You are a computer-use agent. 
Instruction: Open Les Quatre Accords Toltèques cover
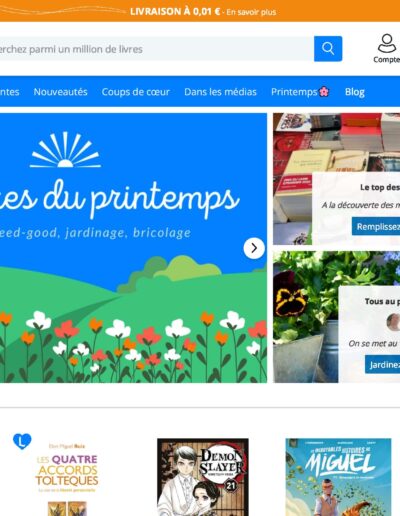tap(67, 477)
